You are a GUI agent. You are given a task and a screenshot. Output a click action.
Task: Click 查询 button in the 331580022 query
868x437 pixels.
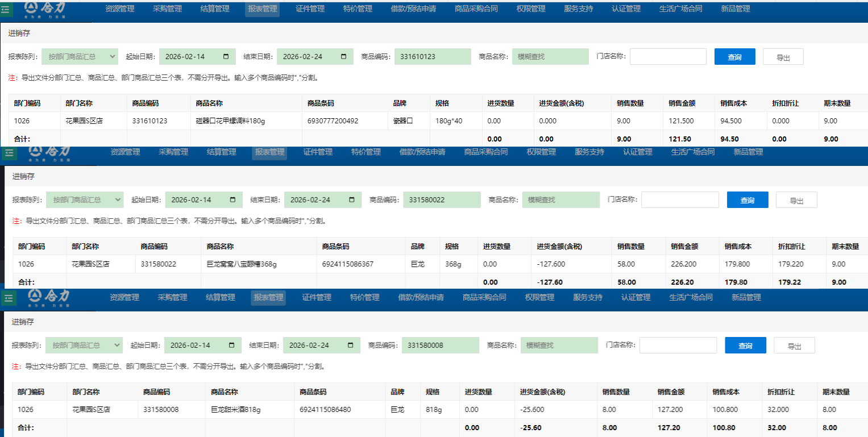tap(747, 200)
